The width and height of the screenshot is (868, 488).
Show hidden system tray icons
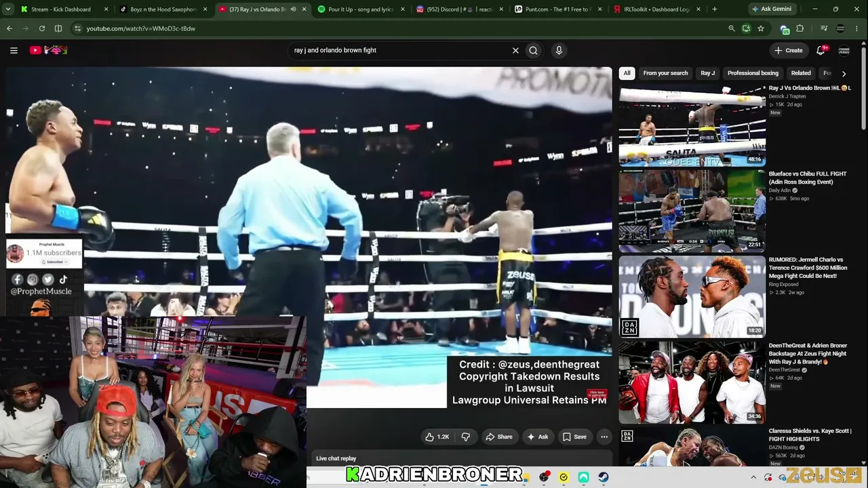753,477
